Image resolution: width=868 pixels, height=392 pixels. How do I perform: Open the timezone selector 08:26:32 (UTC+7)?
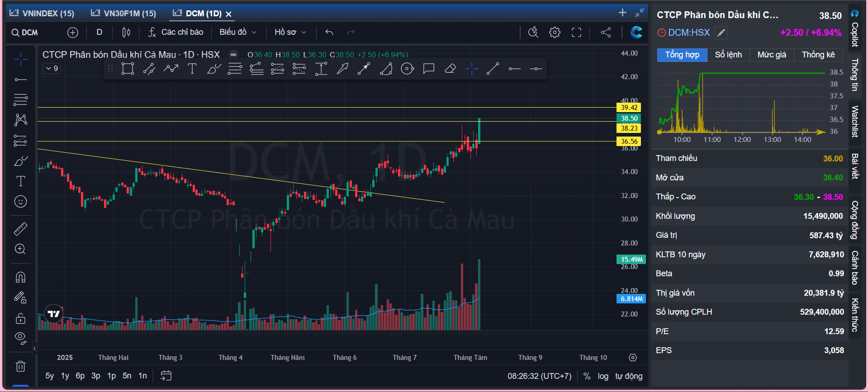[539, 376]
